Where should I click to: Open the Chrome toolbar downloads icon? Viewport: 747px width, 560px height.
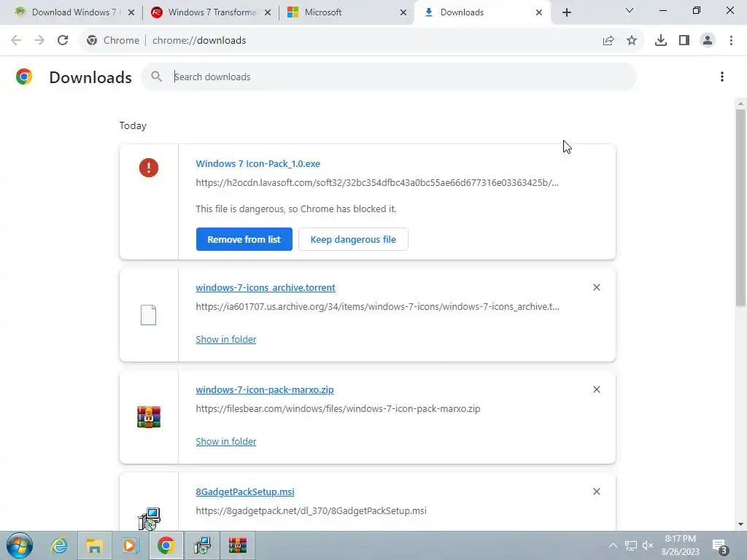click(661, 41)
